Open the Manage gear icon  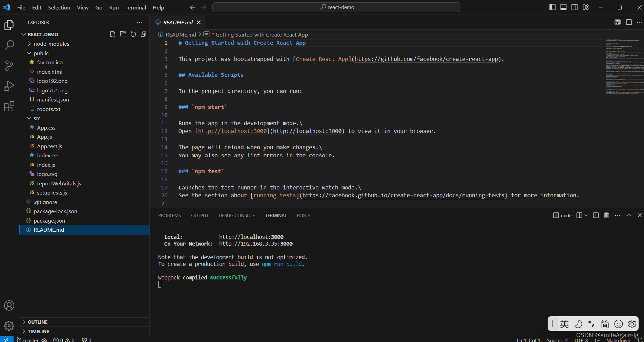click(9, 326)
